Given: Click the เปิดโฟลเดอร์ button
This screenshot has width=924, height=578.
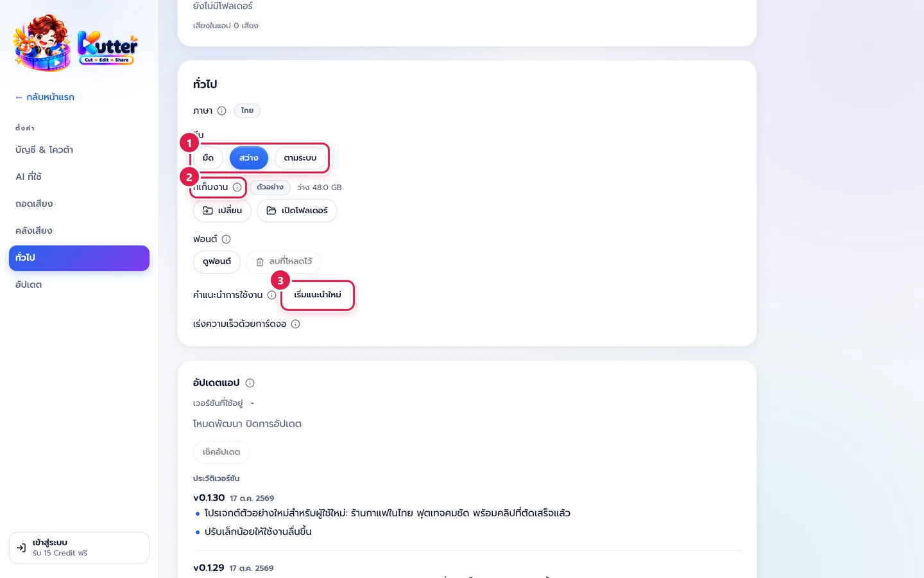Looking at the screenshot, I should point(297,211).
